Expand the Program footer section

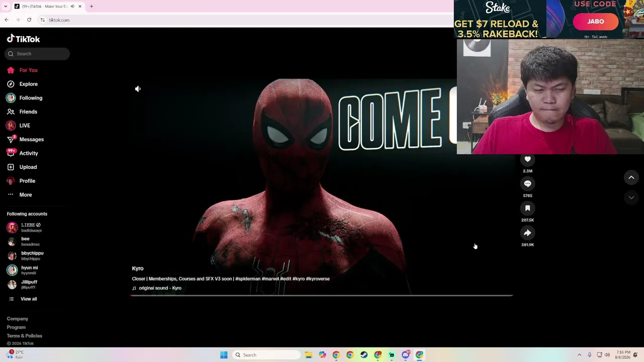[x=16, y=327]
